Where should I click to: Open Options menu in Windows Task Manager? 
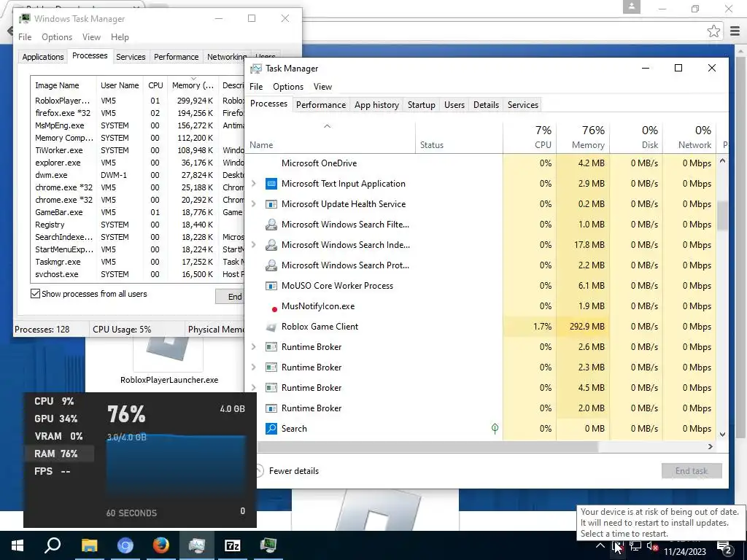(57, 37)
